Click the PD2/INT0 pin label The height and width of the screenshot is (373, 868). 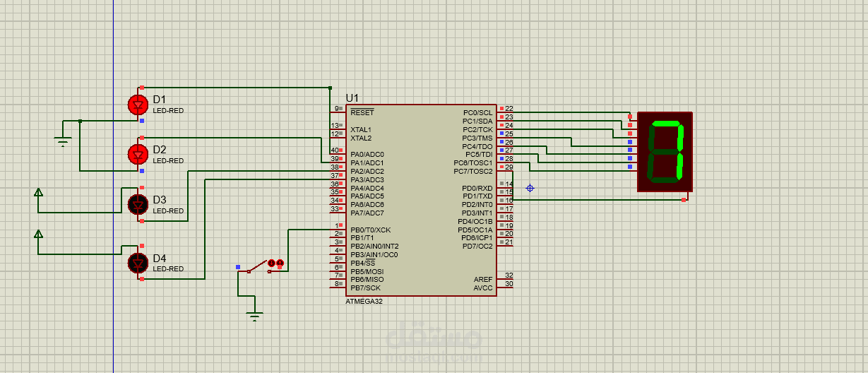pos(477,205)
